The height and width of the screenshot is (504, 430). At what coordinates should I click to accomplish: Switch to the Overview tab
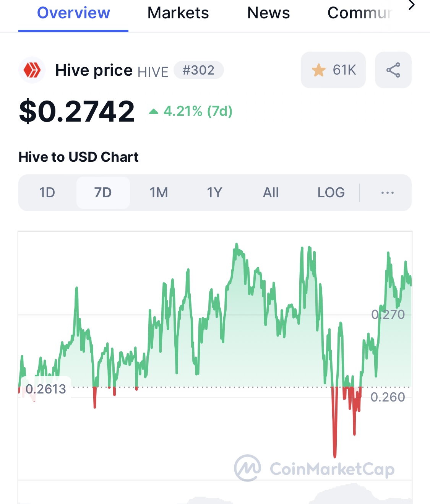[x=73, y=13]
